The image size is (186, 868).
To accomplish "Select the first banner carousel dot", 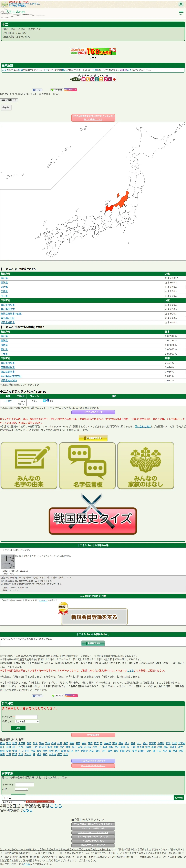I will 90,58.
